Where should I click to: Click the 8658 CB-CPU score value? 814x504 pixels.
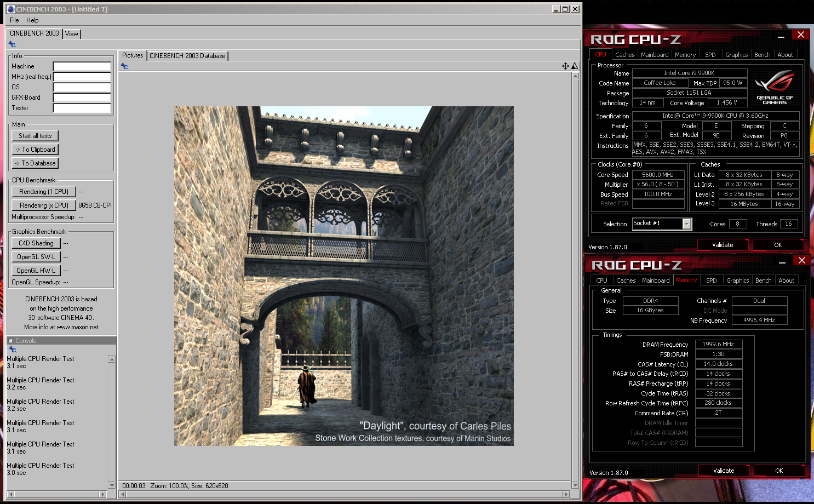coord(95,205)
